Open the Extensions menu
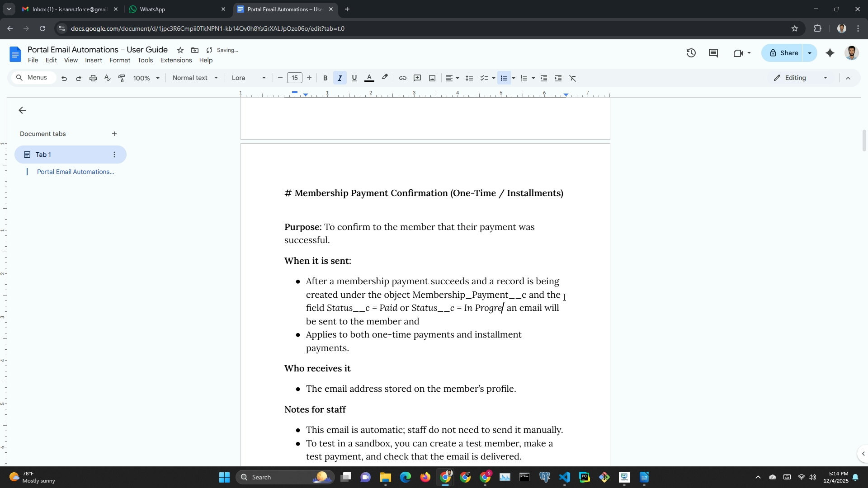 (176, 60)
